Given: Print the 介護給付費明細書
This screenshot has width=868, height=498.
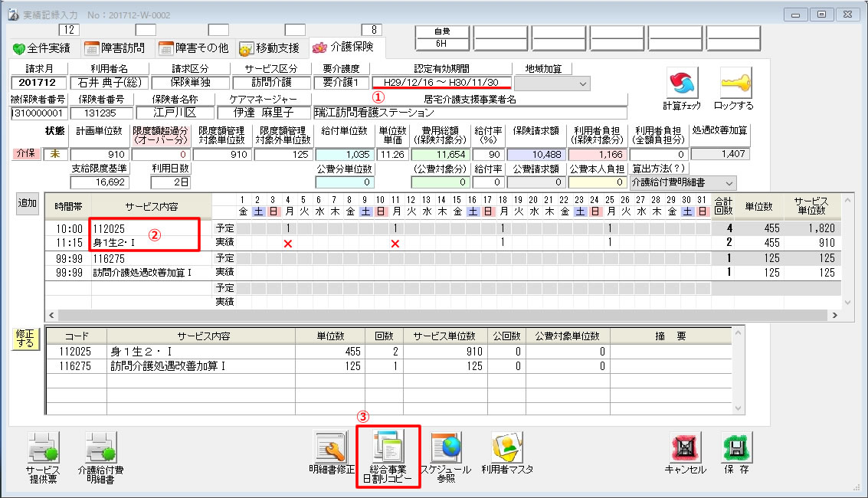Looking at the screenshot, I should click(x=100, y=447).
